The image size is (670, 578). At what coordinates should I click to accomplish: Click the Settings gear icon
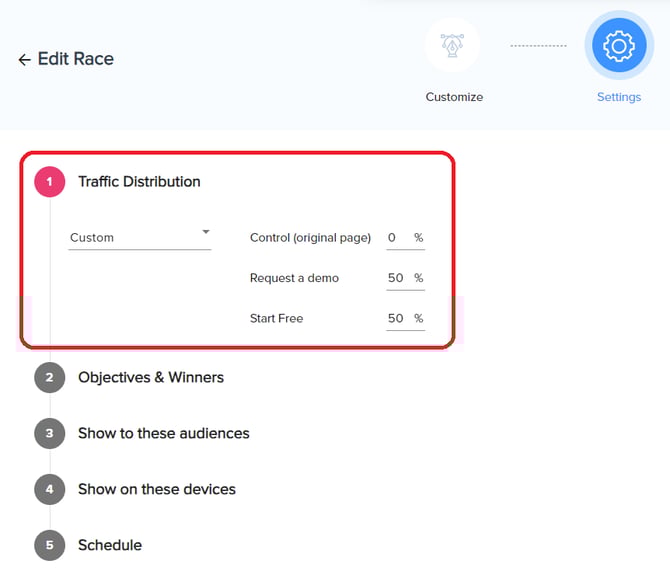pos(619,46)
